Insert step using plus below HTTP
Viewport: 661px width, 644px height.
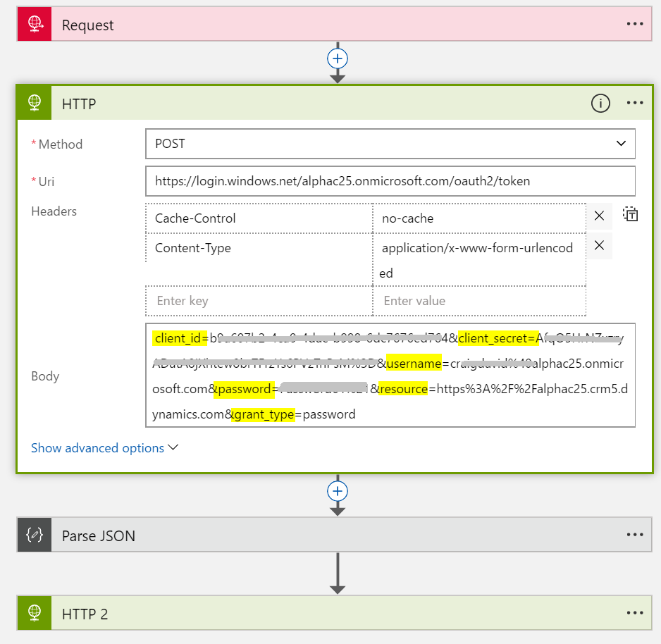pos(338,490)
